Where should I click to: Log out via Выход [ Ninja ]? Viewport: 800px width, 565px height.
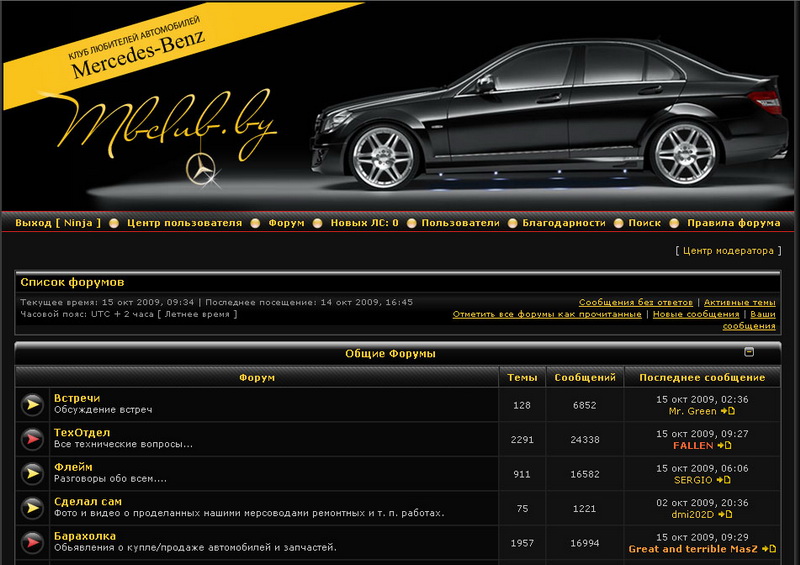click(x=58, y=223)
